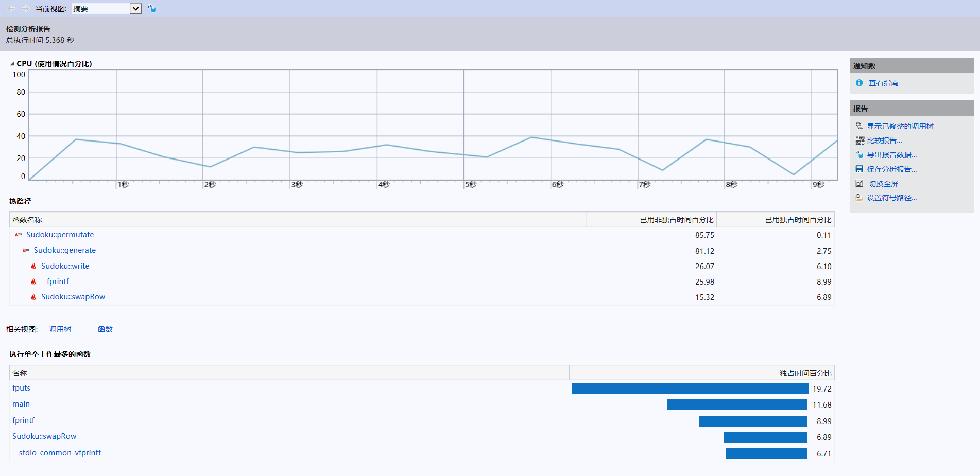
Task: Click the fullscreen icon beside 切换全屏
Action: pyautogui.click(x=859, y=183)
